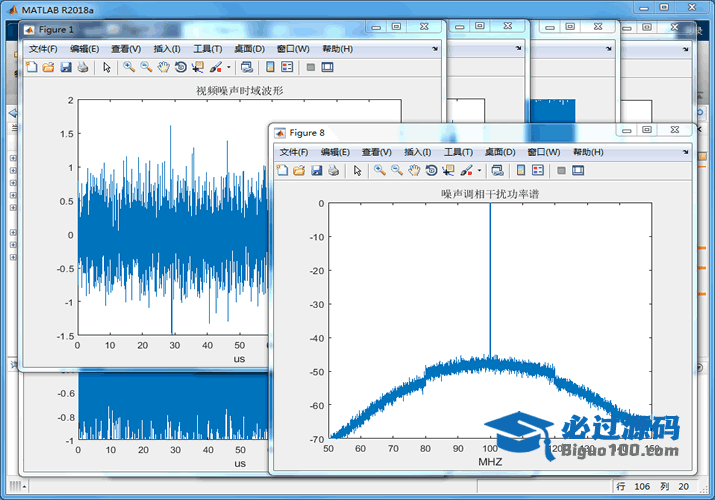
Task: Open brush color dropdown arrow in Figure 8
Action: coord(479,171)
